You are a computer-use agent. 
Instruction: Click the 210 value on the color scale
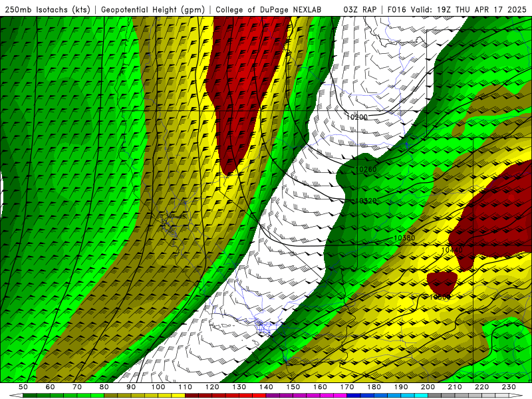coord(455,387)
